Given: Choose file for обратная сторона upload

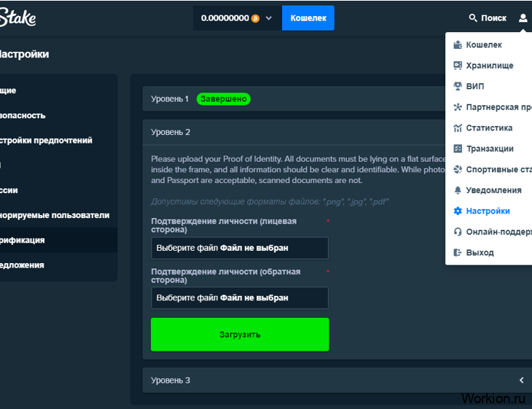Looking at the screenshot, I should [240, 297].
